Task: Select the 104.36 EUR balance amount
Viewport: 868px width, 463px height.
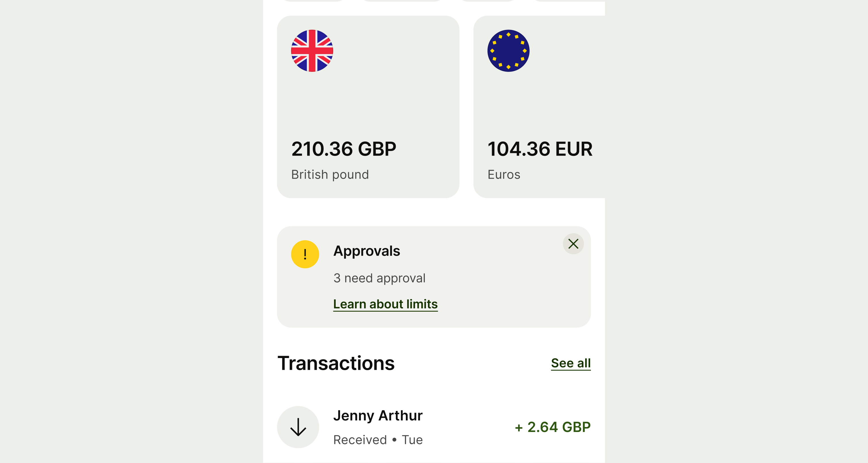Action: tap(540, 149)
